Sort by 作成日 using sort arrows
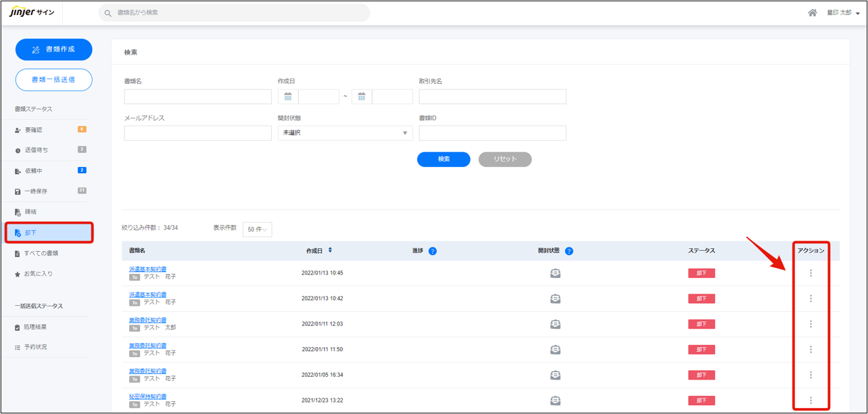 [x=330, y=250]
